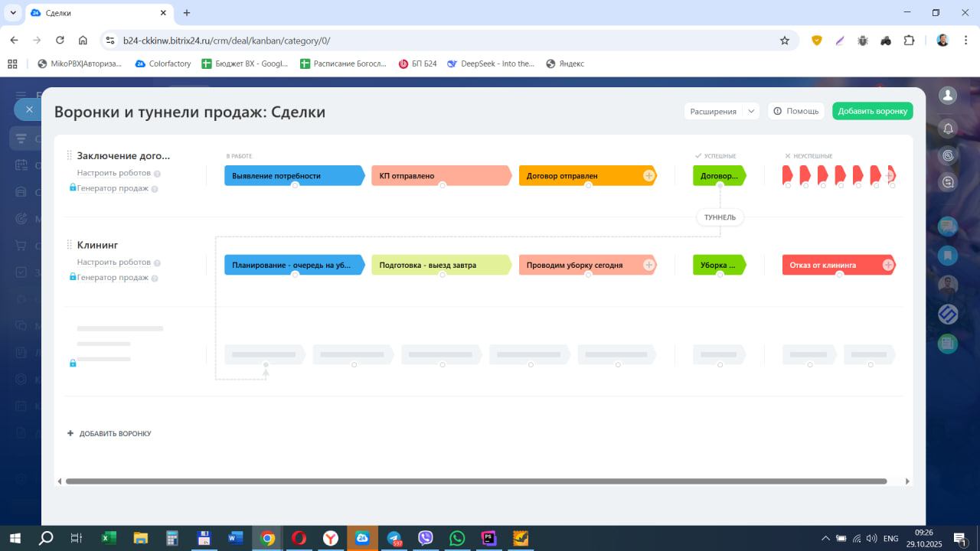
Task: Reload the page with the refresh icon
Action: pyautogui.click(x=60, y=41)
